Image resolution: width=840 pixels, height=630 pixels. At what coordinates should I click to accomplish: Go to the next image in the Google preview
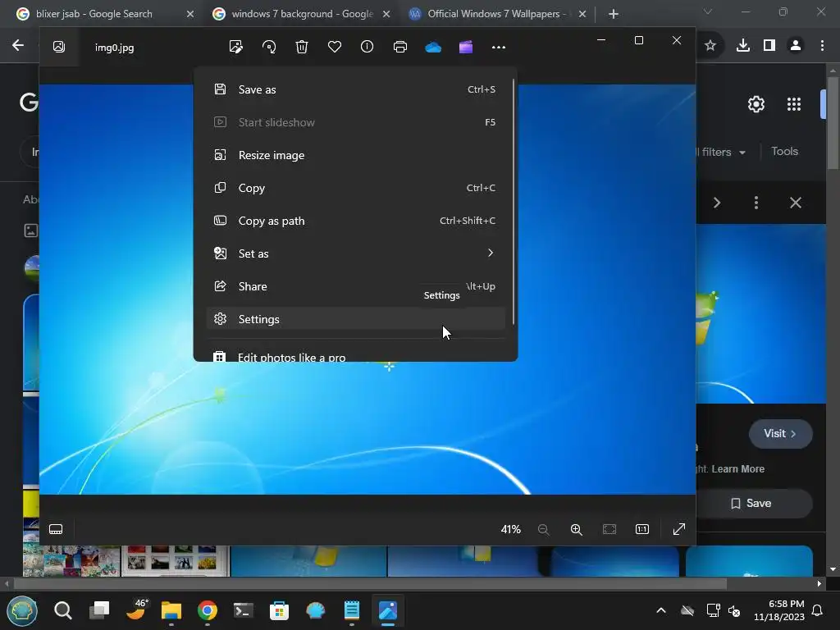pos(717,203)
